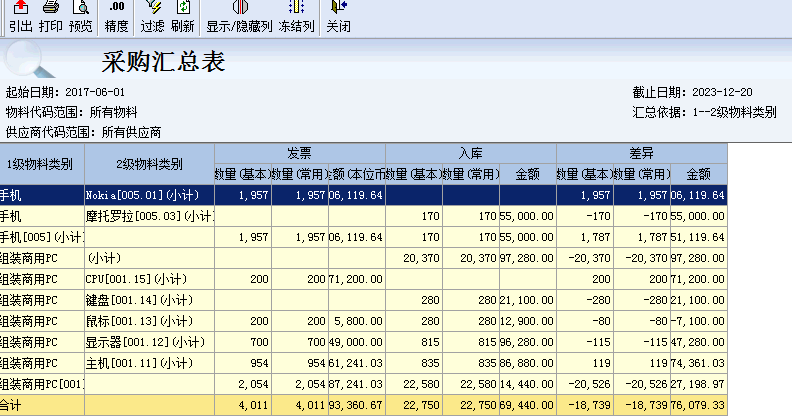Select the 主机[001.11](小计) cell
792x418 pixels.
(x=150, y=363)
